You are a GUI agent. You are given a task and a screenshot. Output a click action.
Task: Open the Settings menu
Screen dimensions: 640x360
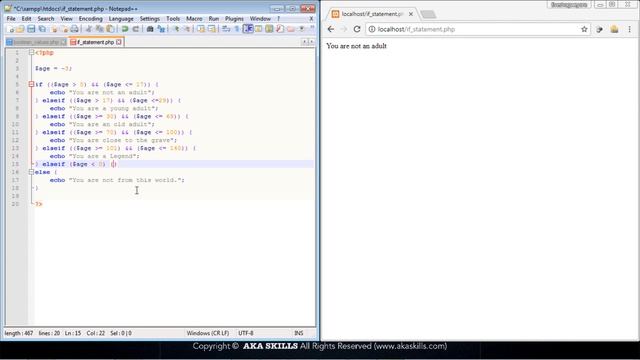click(x=150, y=19)
